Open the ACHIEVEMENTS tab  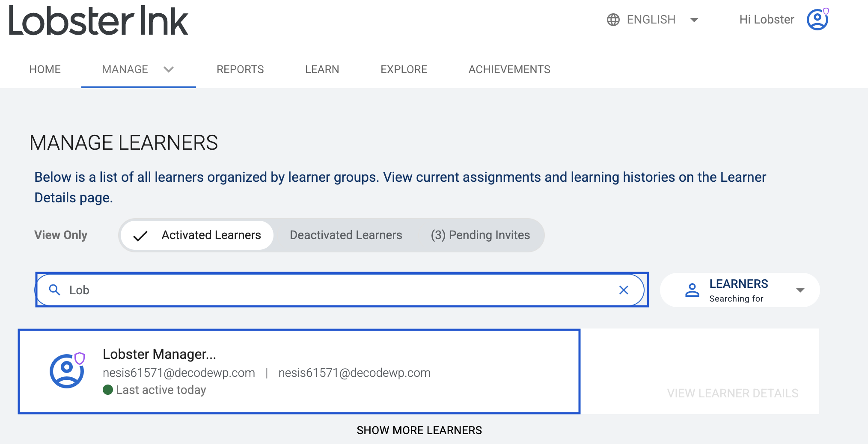[509, 69]
